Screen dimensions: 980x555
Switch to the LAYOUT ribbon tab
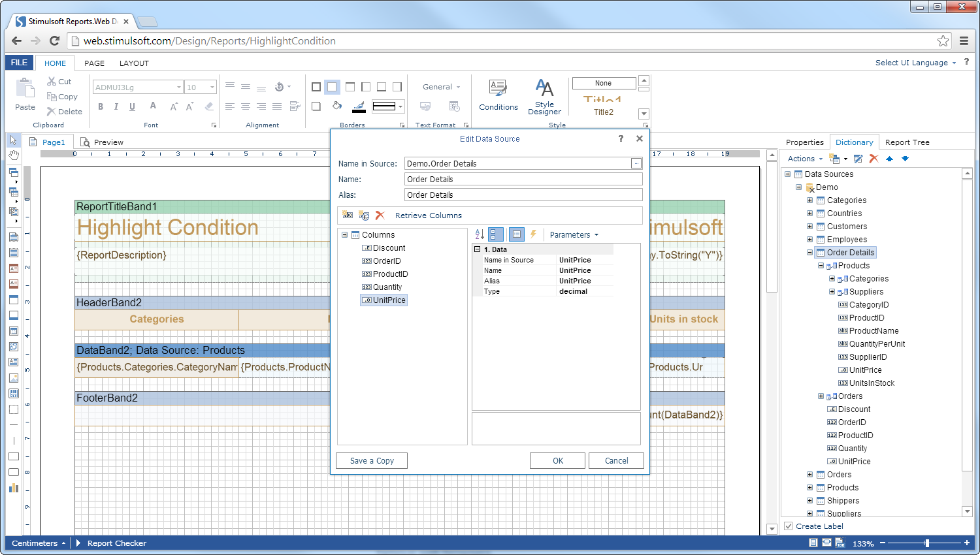[134, 63]
